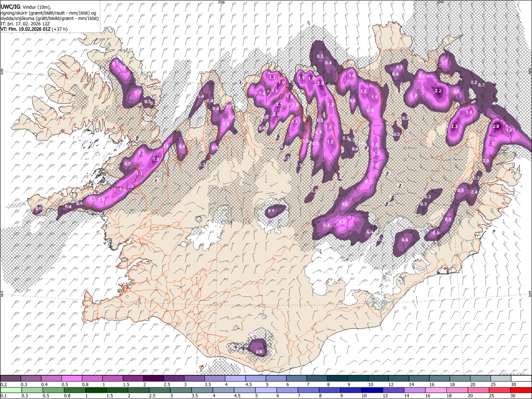Click the bold 'VT: Fim. 19.02.2026 01Z' valid time

(26, 29)
